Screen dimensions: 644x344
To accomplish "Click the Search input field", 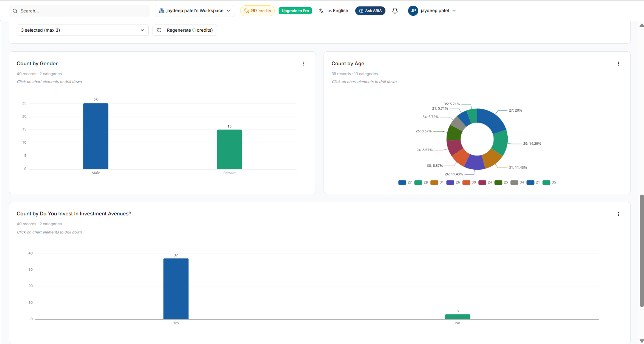I will tap(79, 11).
